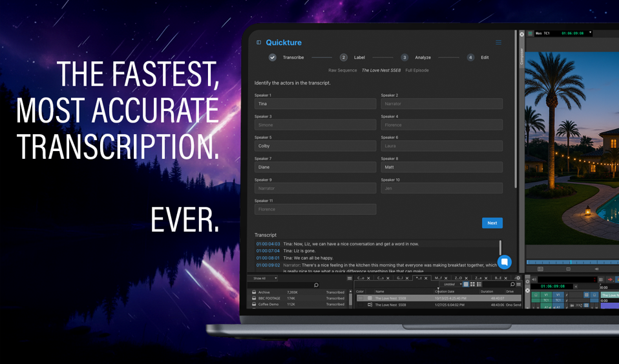Open the blue chat support bubble
This screenshot has width=619, height=364.
(505, 262)
